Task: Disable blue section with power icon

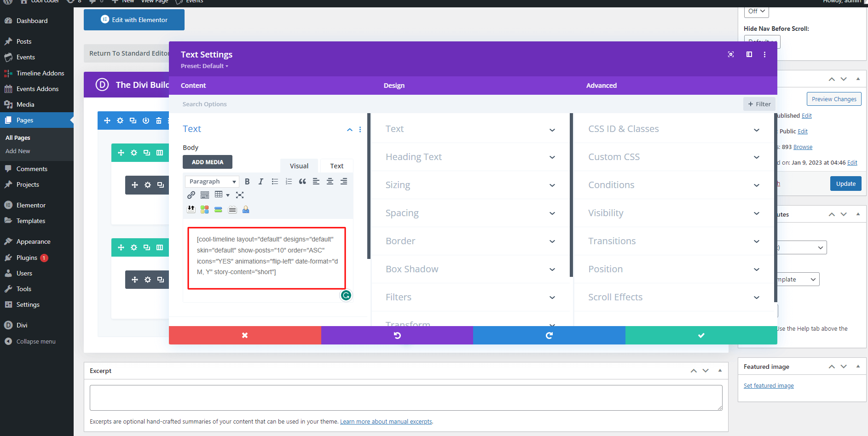Action: click(146, 120)
